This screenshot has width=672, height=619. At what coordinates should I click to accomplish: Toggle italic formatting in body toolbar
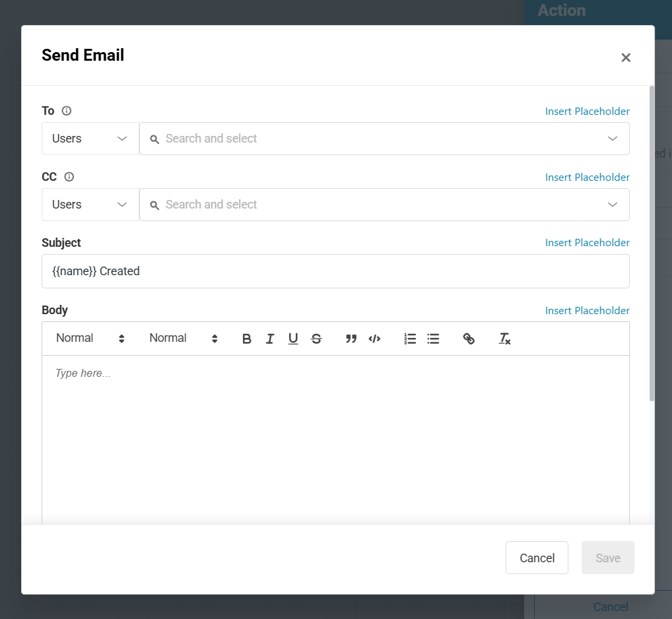269,339
